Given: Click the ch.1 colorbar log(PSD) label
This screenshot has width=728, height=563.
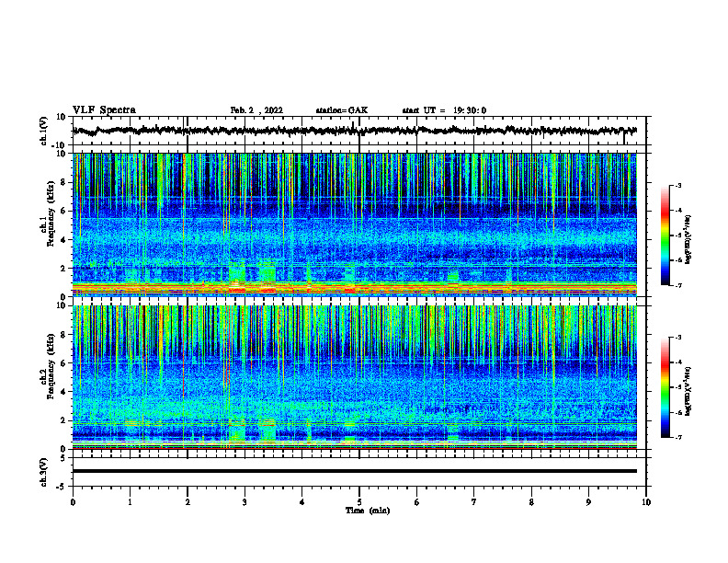Looking at the screenshot, I should coord(688,240).
